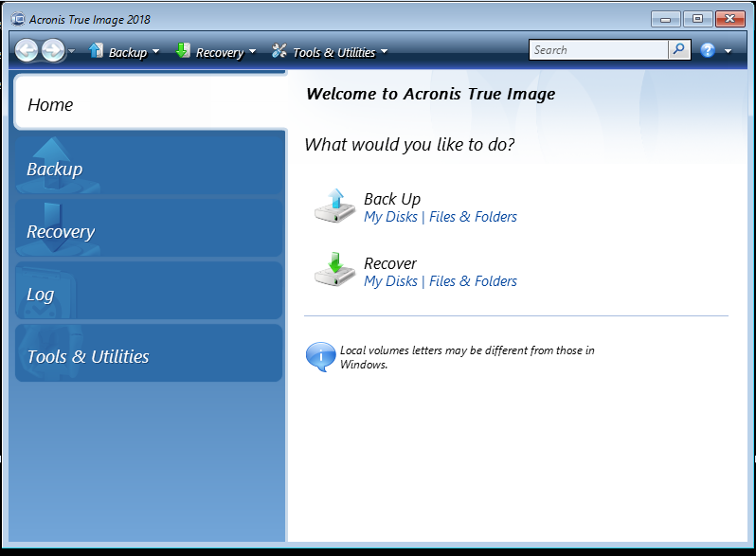Choose Files & Folders under Recover

tap(473, 281)
